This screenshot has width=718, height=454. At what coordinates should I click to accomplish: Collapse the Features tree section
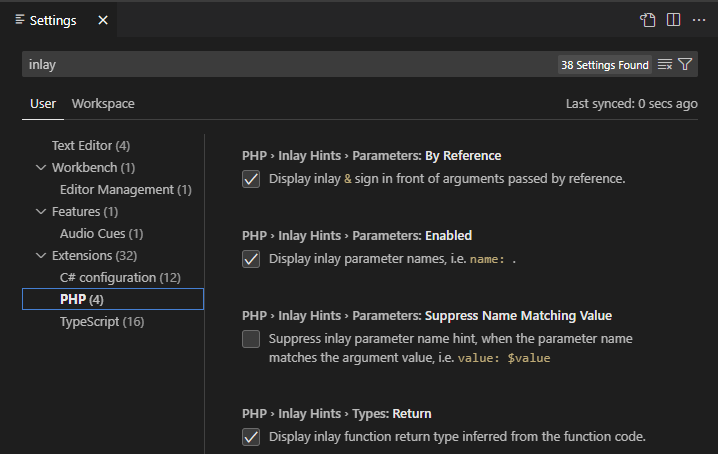tap(41, 212)
